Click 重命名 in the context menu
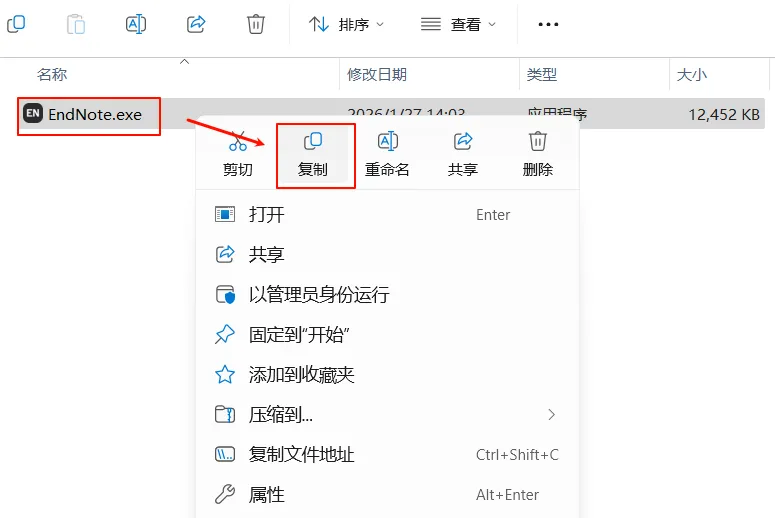The image size is (775, 518). tap(388, 155)
